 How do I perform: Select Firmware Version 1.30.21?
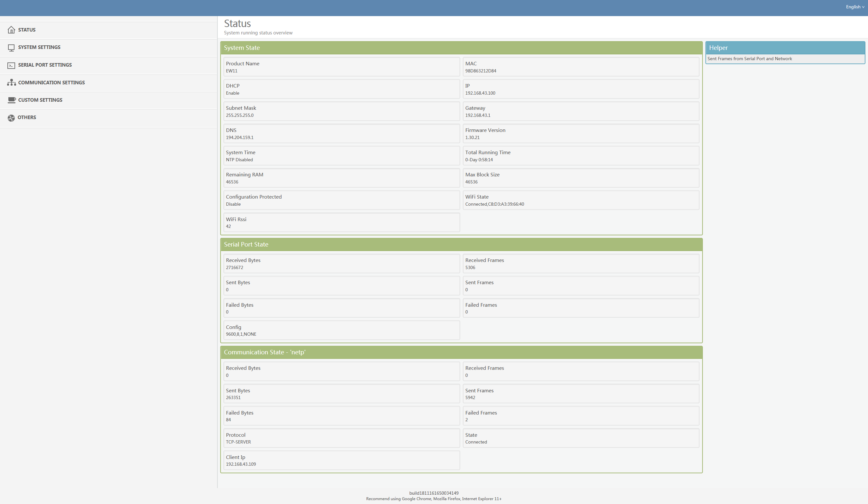tap(472, 137)
